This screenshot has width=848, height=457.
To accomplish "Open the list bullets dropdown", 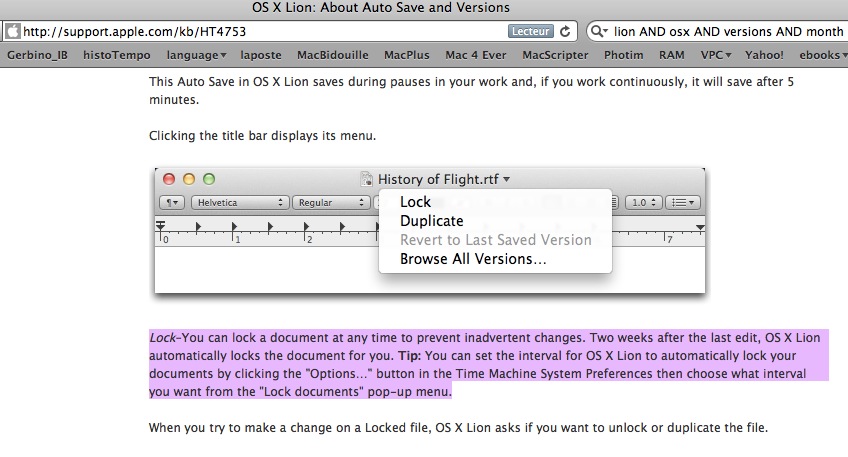I will pos(683,202).
